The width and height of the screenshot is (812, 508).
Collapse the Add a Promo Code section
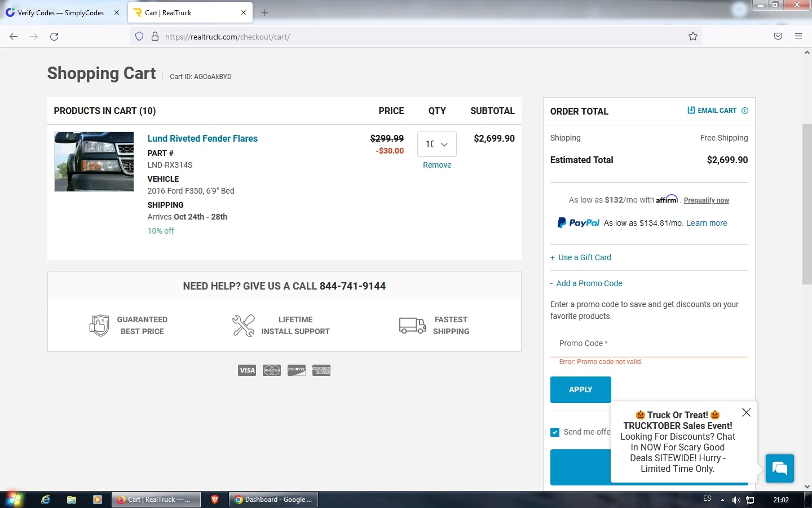pyautogui.click(x=586, y=283)
